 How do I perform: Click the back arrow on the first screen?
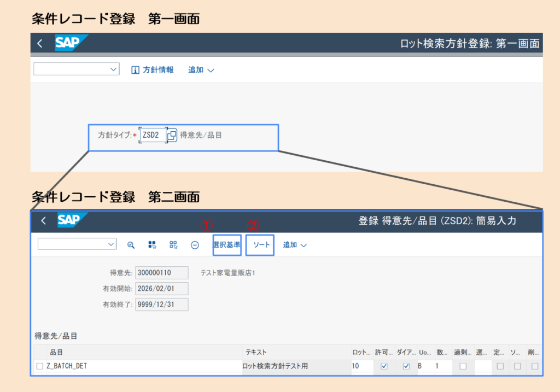point(39,43)
